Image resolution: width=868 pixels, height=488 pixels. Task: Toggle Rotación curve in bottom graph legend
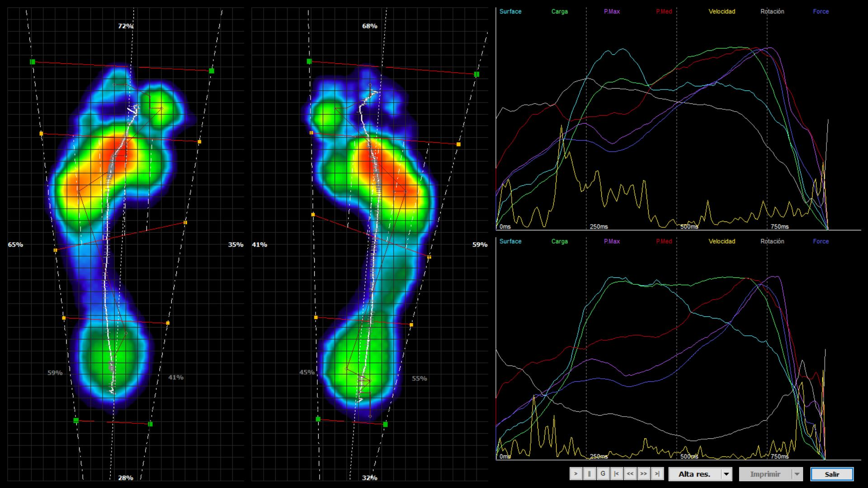click(772, 241)
